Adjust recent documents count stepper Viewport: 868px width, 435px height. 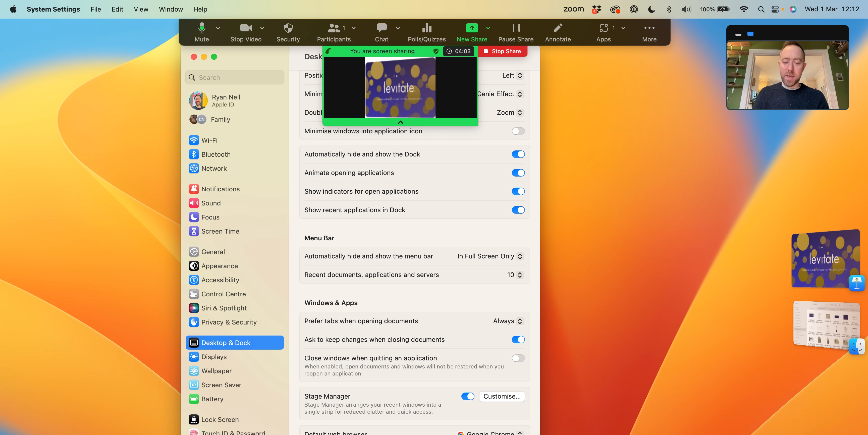[x=520, y=275]
